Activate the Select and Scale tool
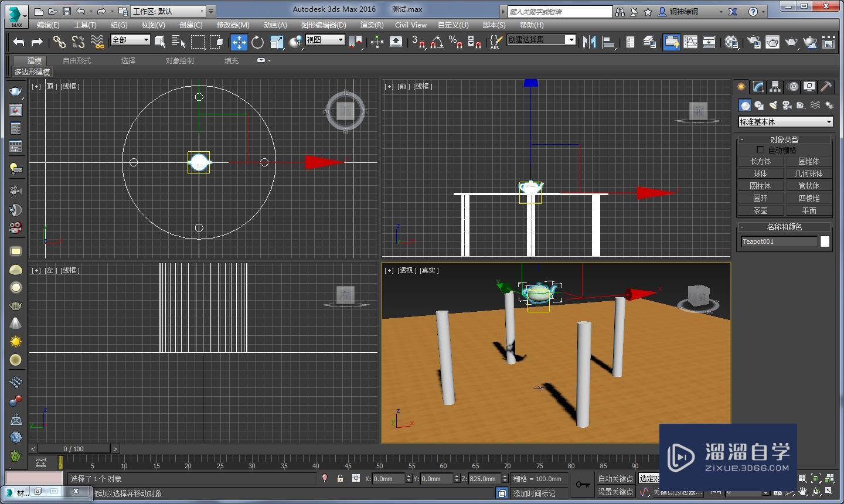844x504 pixels. pyautogui.click(x=277, y=42)
